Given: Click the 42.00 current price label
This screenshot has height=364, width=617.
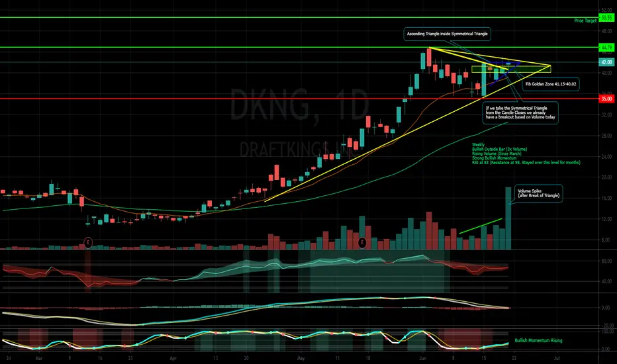Looking at the screenshot, I should pyautogui.click(x=606, y=62).
